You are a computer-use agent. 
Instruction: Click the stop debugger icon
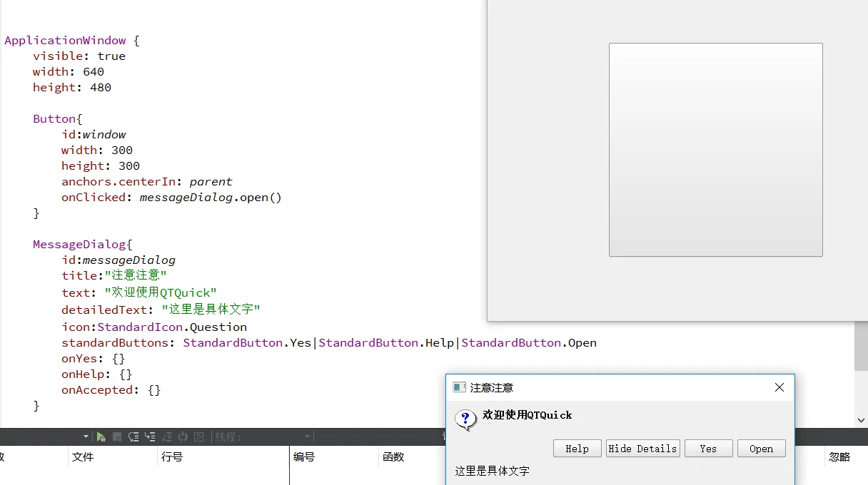coord(118,436)
